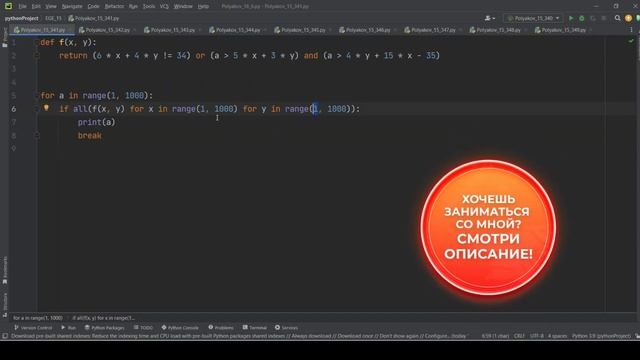Run the current configuration with green play button

click(x=571, y=18)
